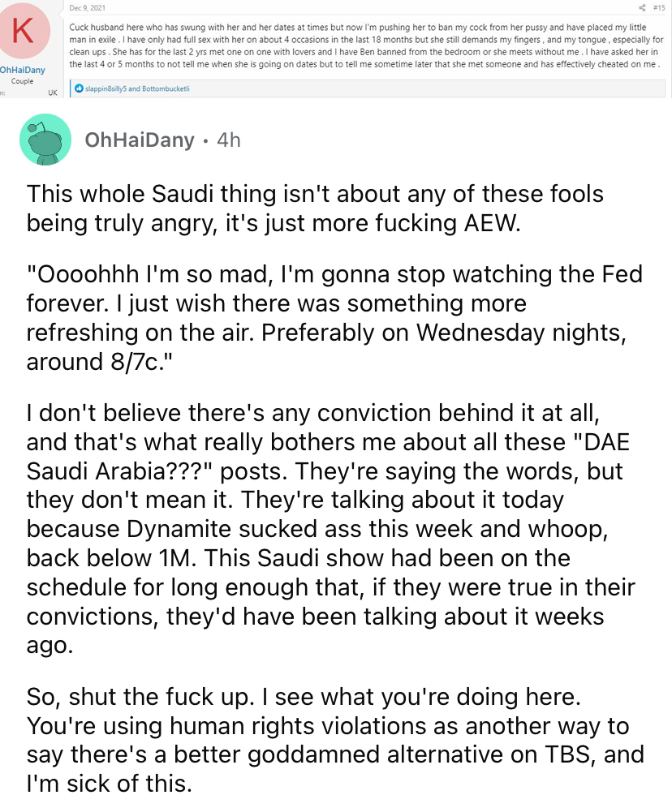Click the Dec 9, 2021 post date
Screen dimensions: 672x795
87,7
